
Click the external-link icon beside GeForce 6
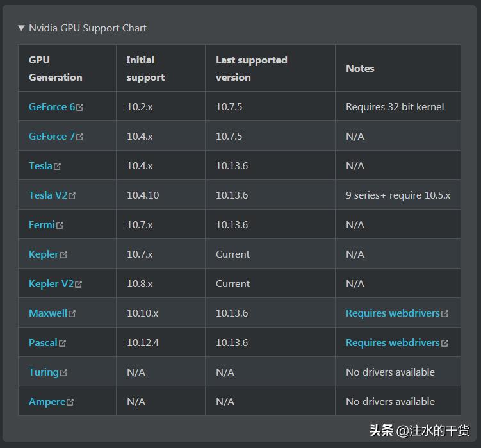(80, 108)
